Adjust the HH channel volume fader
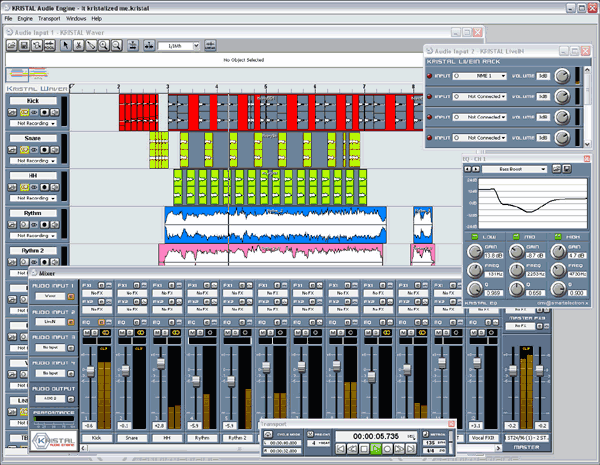The height and width of the screenshot is (465, 600). point(161,363)
